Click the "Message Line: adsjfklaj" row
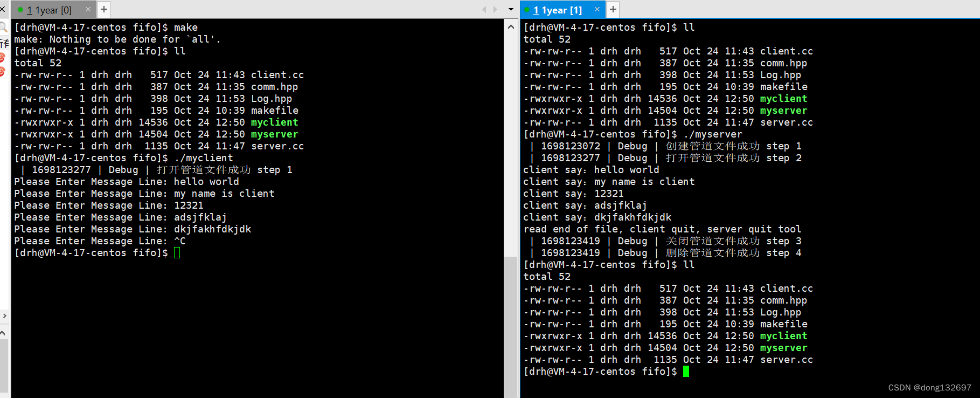980x398 pixels. click(121, 217)
